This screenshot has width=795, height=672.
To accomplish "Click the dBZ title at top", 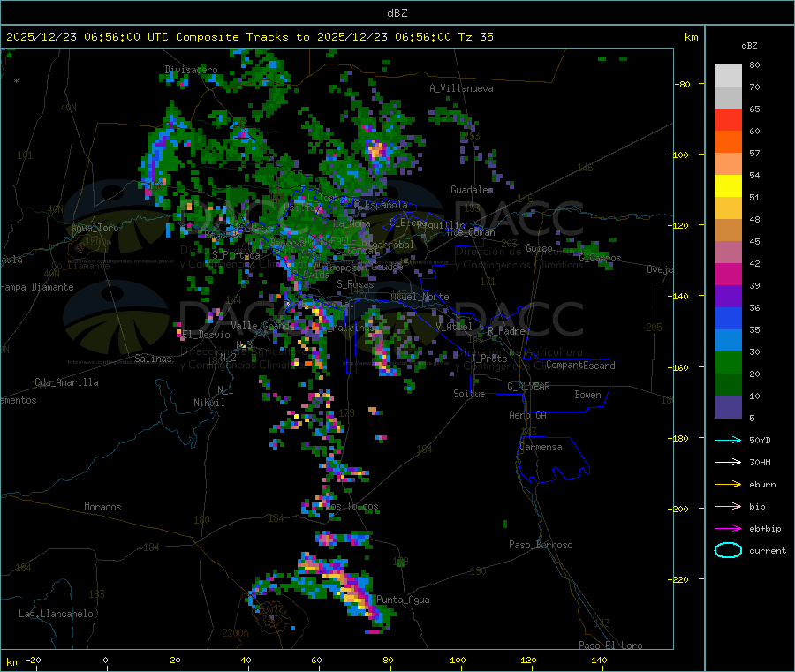I will coord(397,13).
